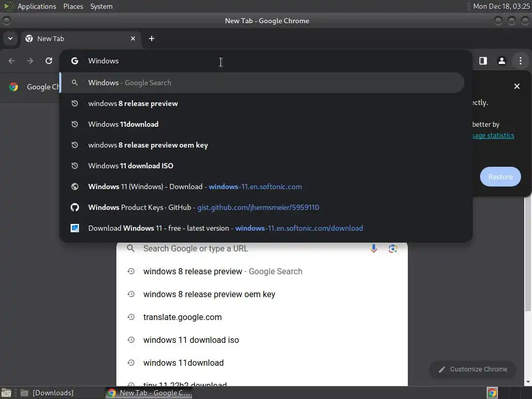
Task: Select the New Tab tab
Action: (82, 38)
